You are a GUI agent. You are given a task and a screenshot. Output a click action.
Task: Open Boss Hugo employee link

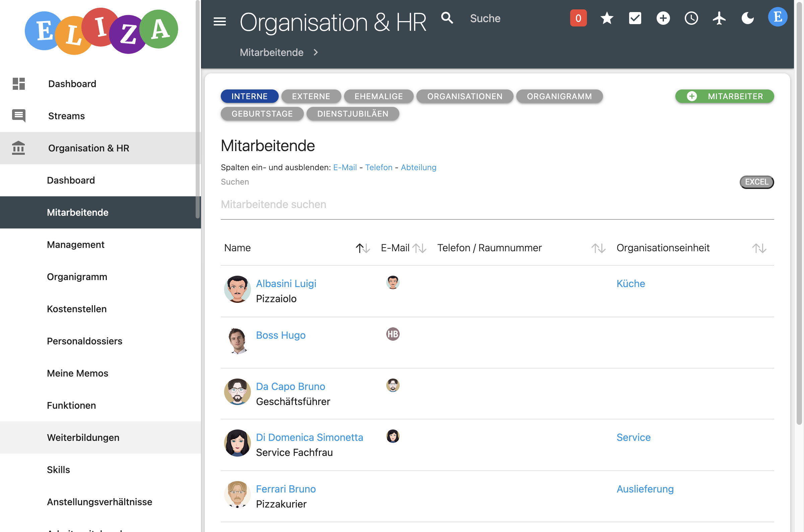[x=280, y=335]
